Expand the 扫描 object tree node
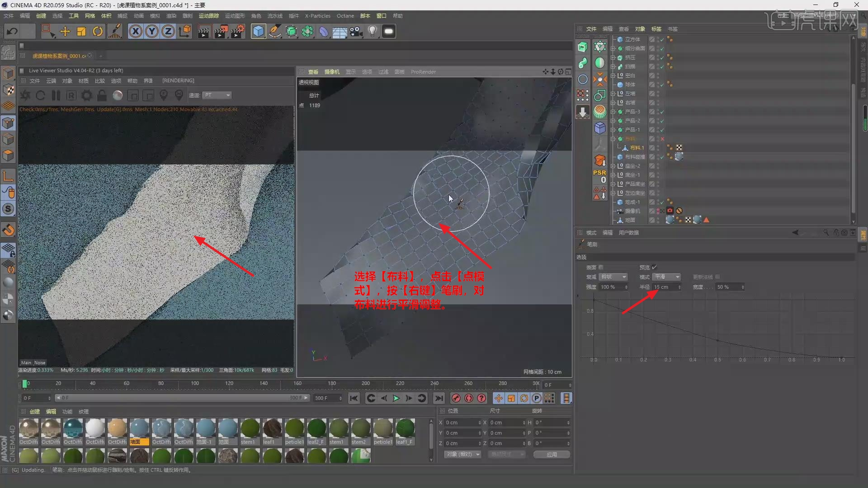Image resolution: width=868 pixels, height=488 pixels. point(613,66)
